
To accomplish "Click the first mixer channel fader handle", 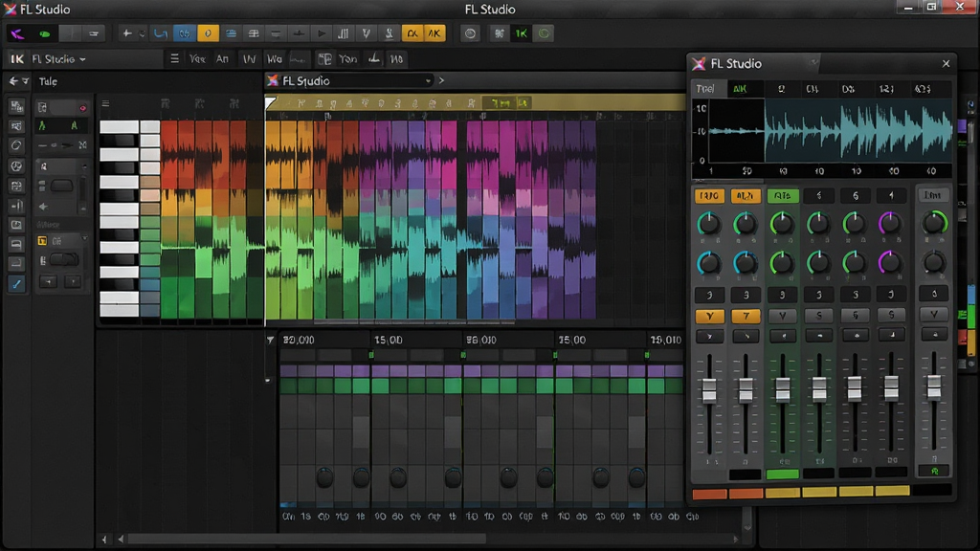I will (709, 390).
